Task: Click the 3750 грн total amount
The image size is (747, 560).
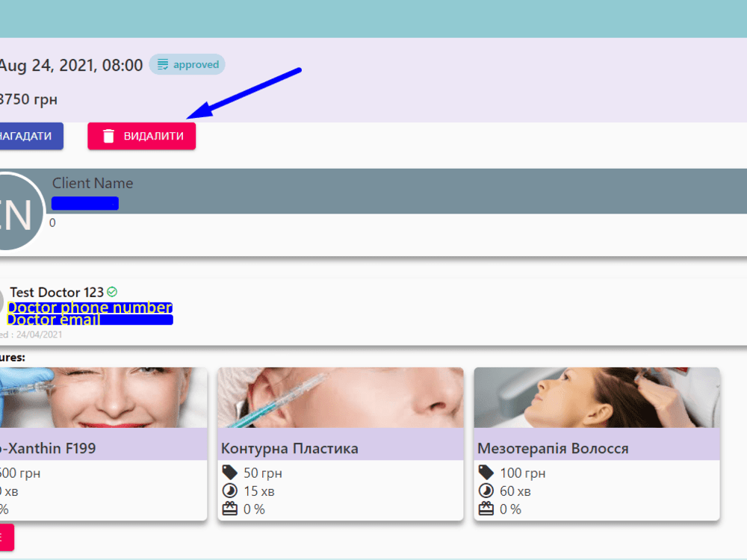Action: (x=28, y=99)
